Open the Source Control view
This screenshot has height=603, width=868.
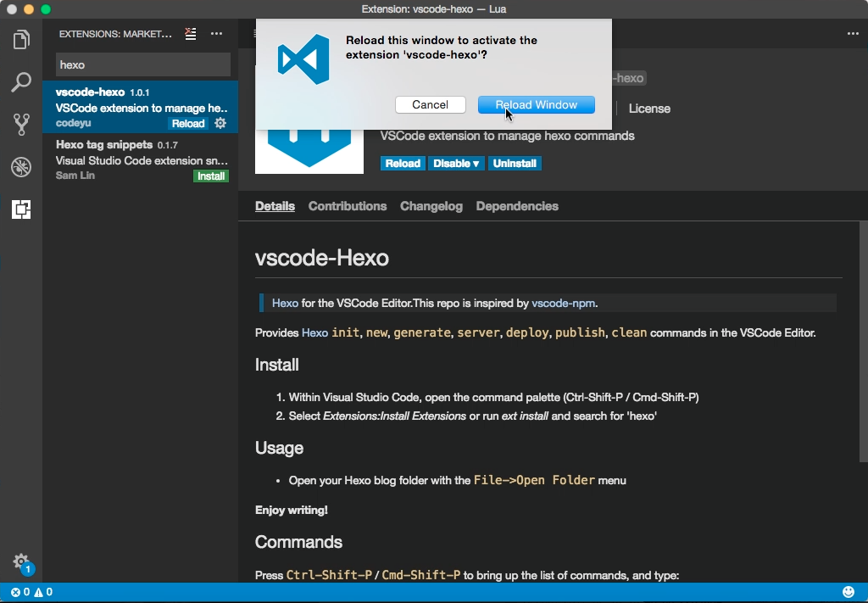21,125
